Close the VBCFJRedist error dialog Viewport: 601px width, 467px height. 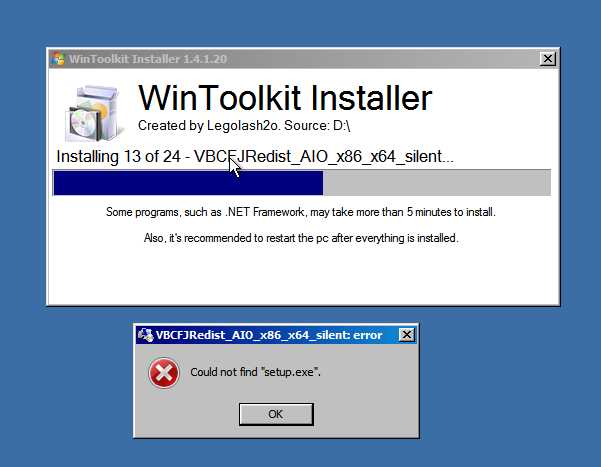click(407, 335)
